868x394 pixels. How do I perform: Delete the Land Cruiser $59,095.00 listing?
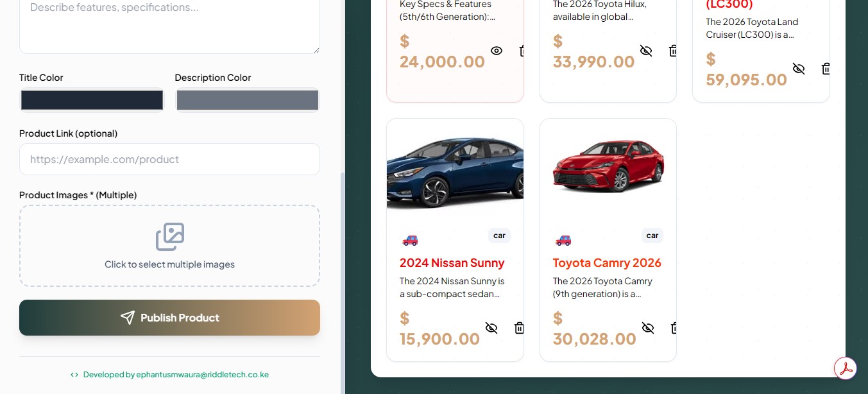tap(826, 69)
